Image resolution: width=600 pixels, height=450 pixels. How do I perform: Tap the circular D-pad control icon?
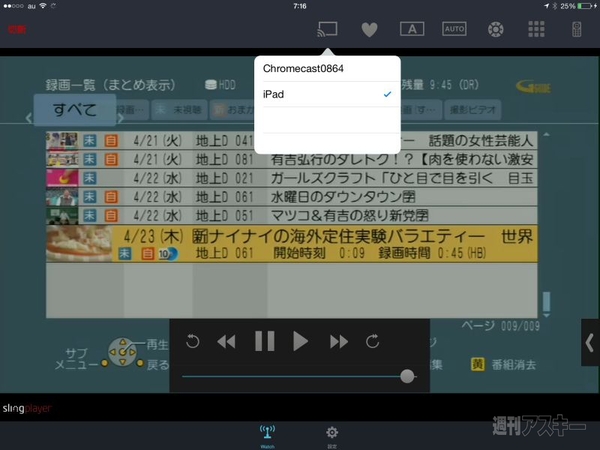[496, 29]
